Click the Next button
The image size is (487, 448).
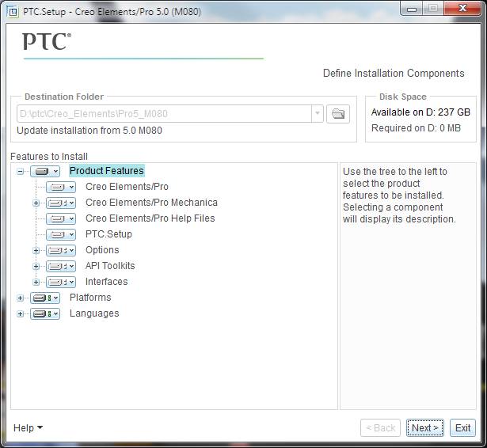424,428
